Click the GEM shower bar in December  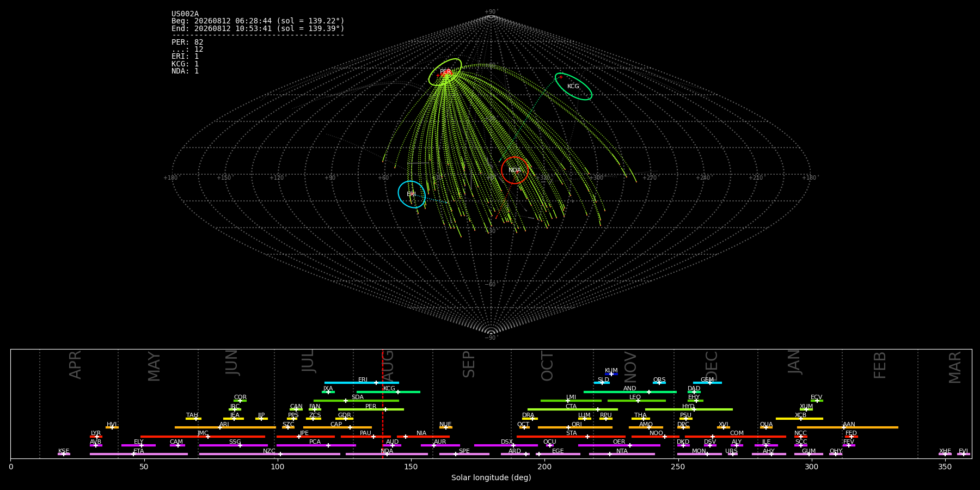[707, 383]
